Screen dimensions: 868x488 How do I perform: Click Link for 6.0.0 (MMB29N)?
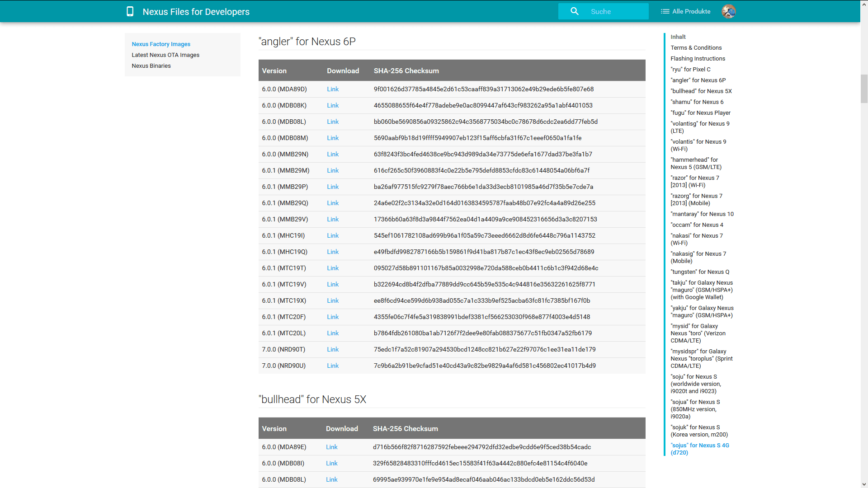point(333,155)
